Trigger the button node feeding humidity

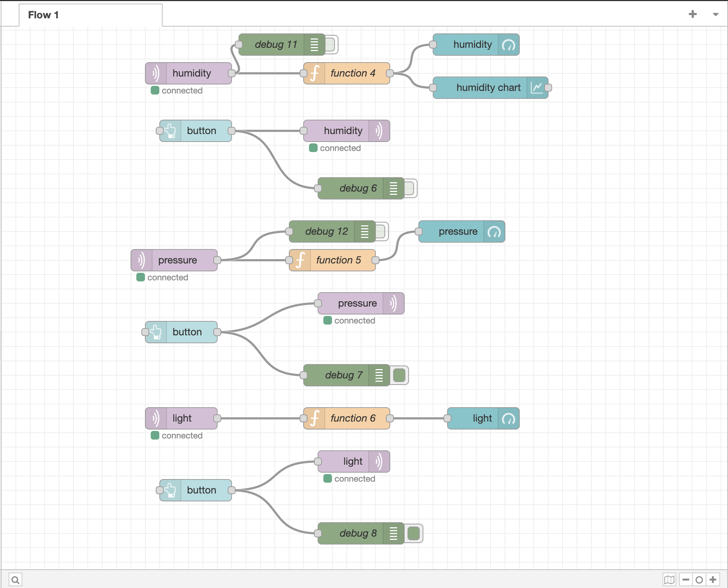196,131
